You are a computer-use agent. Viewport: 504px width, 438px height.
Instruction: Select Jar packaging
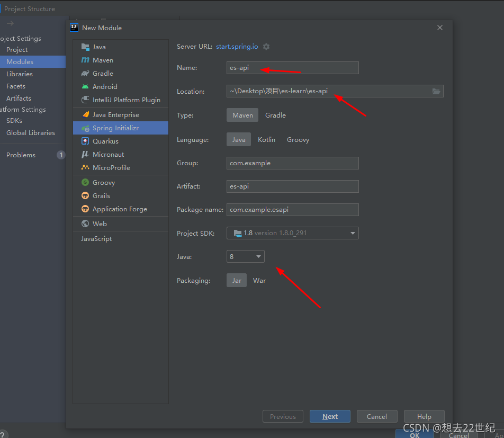tap(237, 280)
